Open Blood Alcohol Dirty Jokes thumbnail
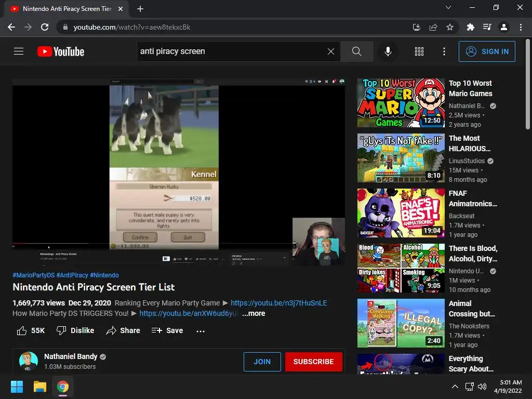The image size is (532, 399). [x=401, y=268]
